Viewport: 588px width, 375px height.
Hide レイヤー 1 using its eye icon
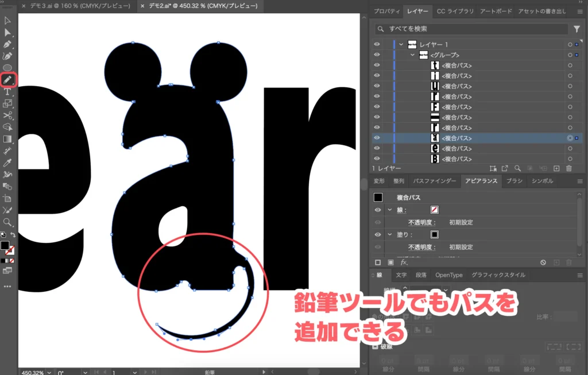coord(377,45)
